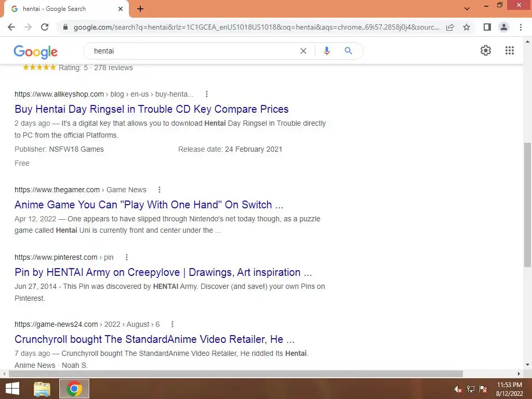Click the share page icon in address bar
The width and height of the screenshot is (532, 399).
coord(450,27)
